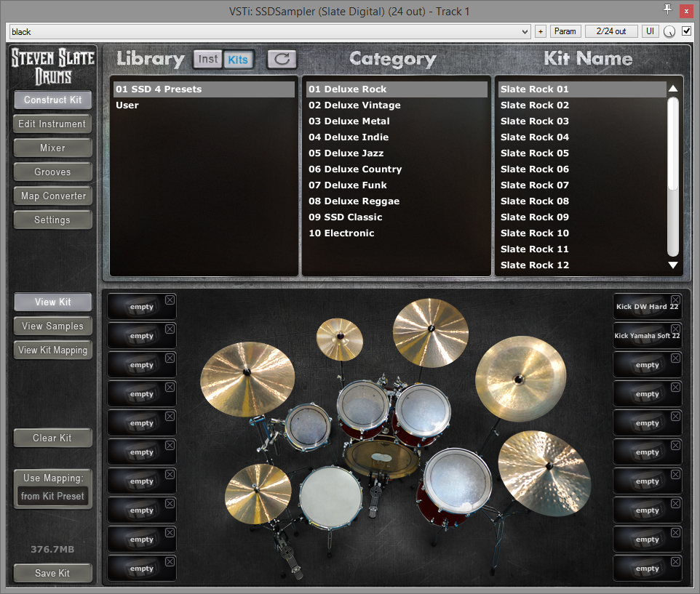Click the Kit Name list up arrow
Image resolution: width=700 pixels, height=594 pixels.
click(x=673, y=88)
